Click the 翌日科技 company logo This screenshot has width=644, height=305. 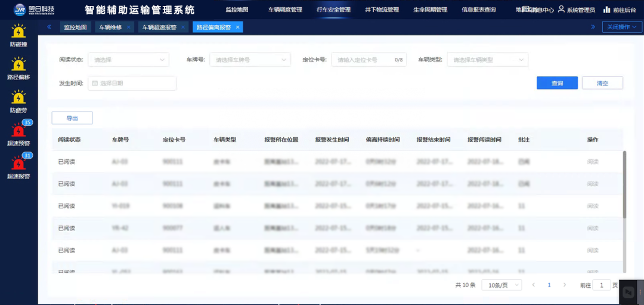click(33, 10)
